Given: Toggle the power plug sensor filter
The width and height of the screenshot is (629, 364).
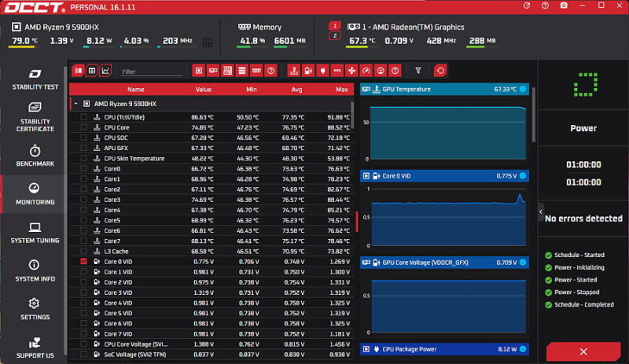Looking at the screenshot, I should (x=323, y=71).
